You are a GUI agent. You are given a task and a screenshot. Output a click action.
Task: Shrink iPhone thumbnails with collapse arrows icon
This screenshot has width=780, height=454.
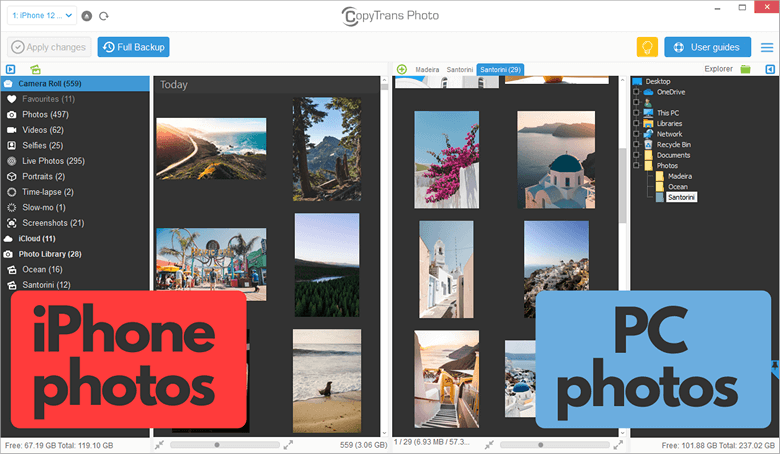159,445
